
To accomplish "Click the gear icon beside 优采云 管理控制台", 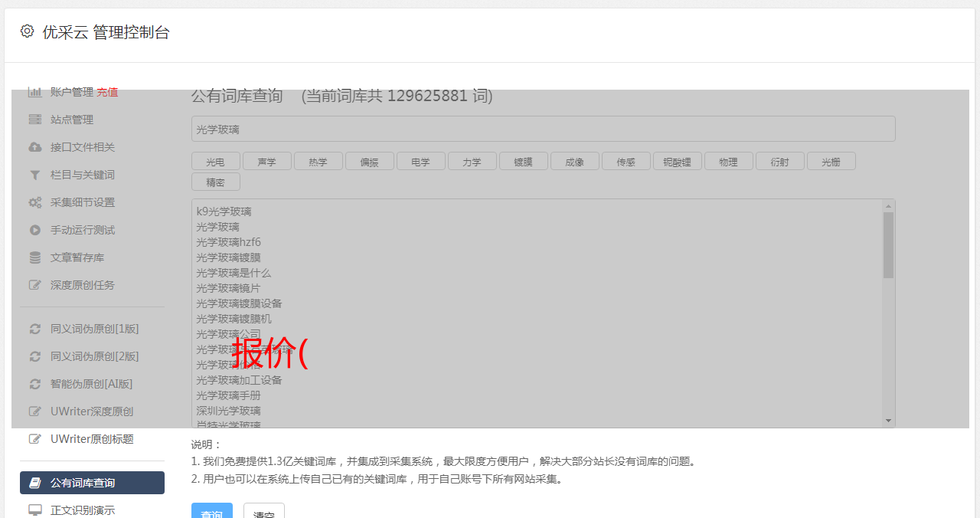I will [27, 31].
